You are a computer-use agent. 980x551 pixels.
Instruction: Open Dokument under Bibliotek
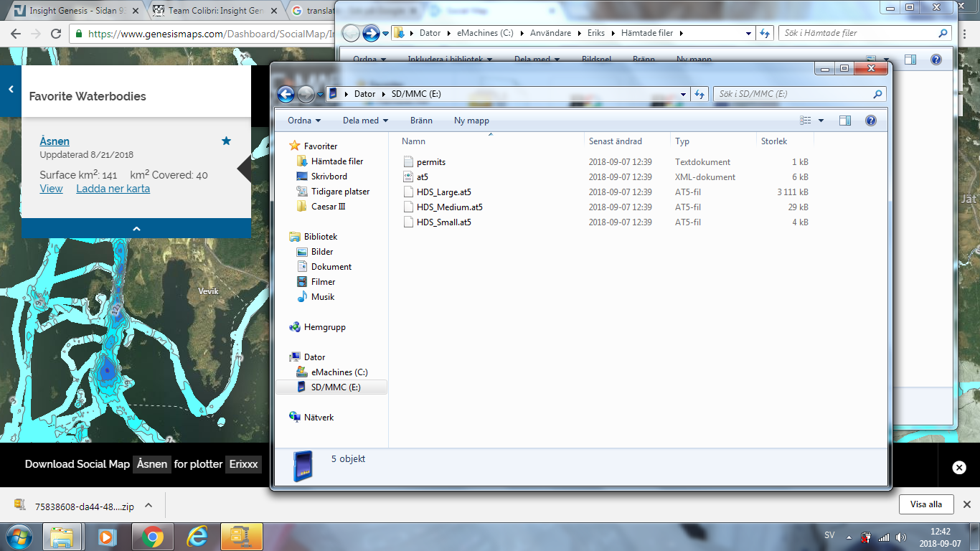click(x=331, y=267)
